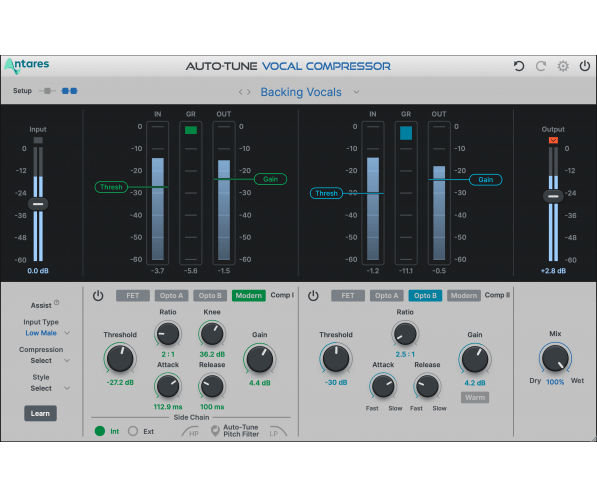Select Opto A mode for Comp I
This screenshot has width=597, height=497.
[x=171, y=296]
